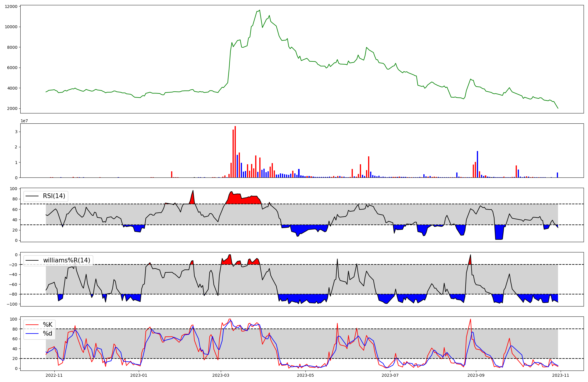588x382 pixels.
Task: Click the black RSI(14) legend line sample
Action: pos(32,196)
